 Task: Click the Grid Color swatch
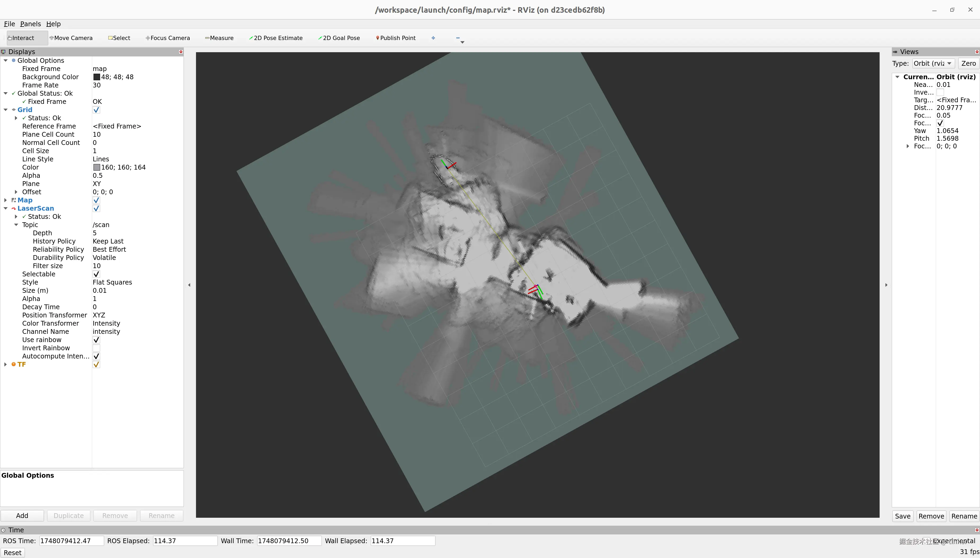(x=97, y=167)
